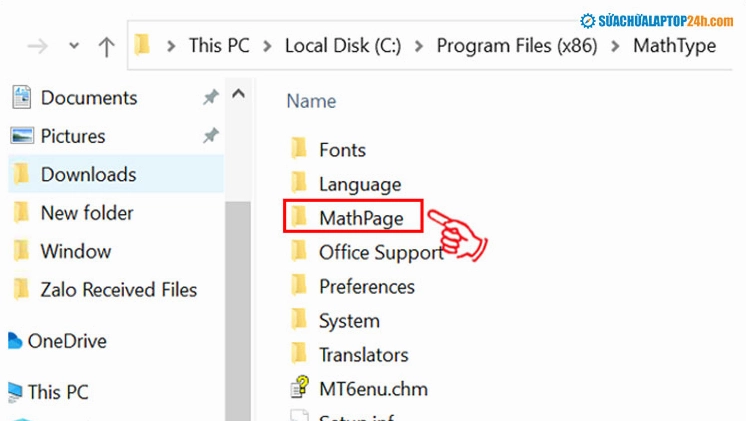Click the Office Support folder icon
746x421 pixels.
click(x=299, y=251)
